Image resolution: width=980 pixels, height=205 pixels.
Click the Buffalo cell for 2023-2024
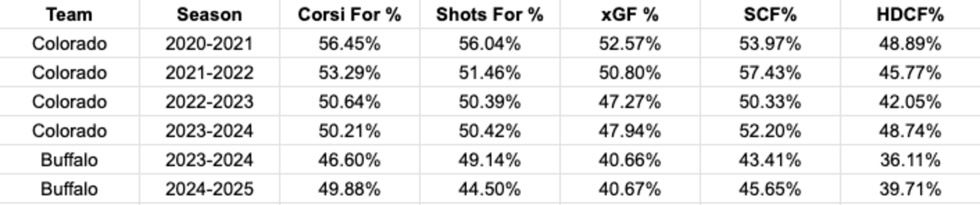coord(69,160)
